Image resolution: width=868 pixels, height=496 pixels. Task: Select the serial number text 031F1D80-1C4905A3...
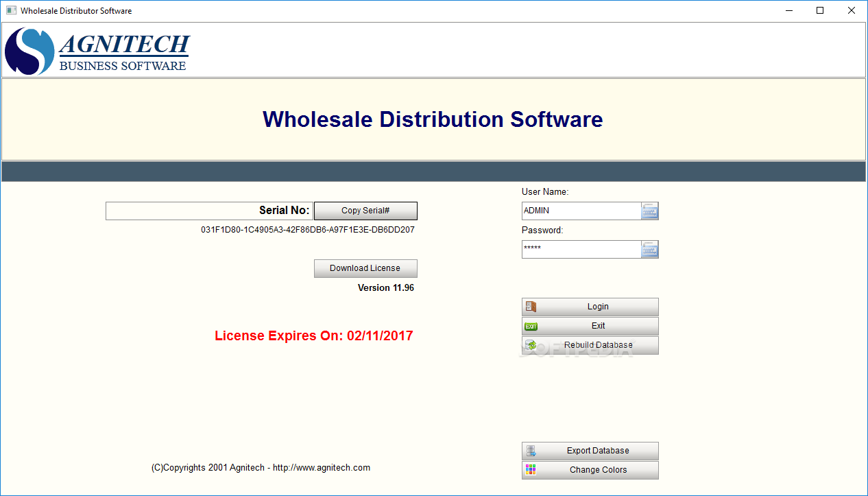point(308,230)
